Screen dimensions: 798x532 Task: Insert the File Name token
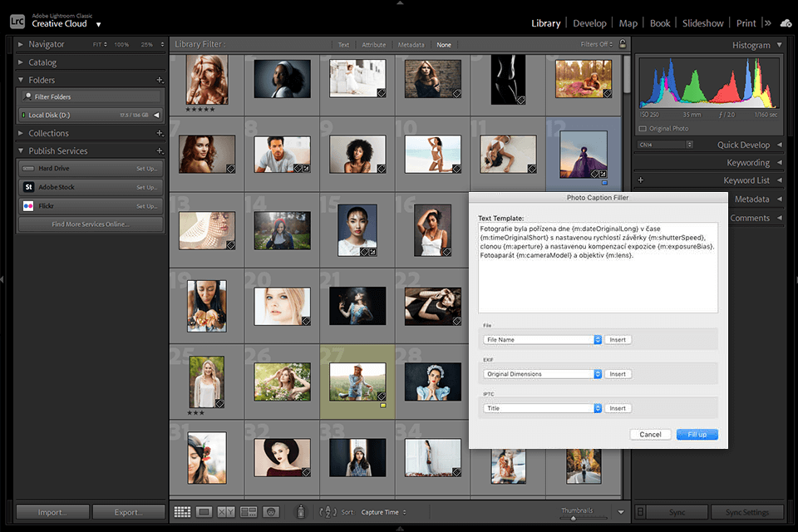618,339
